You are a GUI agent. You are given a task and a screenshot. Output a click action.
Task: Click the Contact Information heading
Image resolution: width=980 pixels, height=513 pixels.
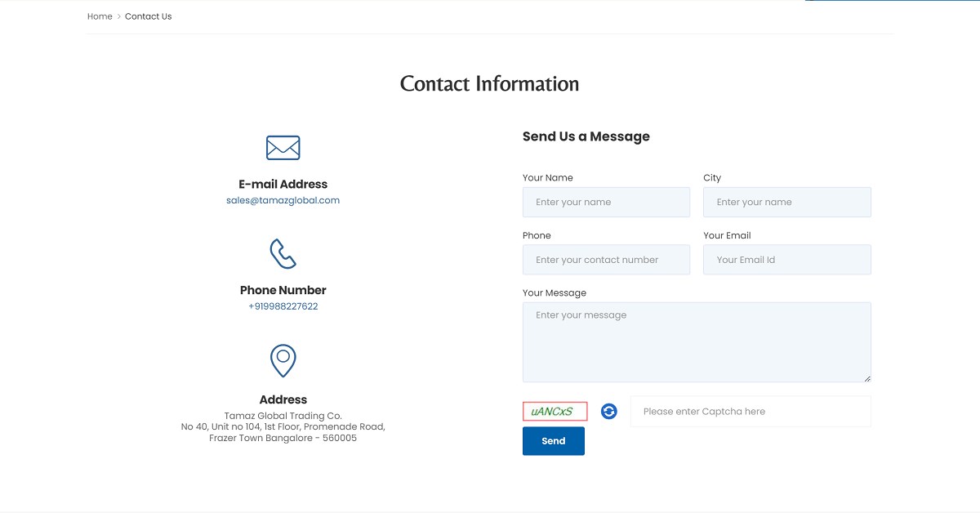[489, 83]
